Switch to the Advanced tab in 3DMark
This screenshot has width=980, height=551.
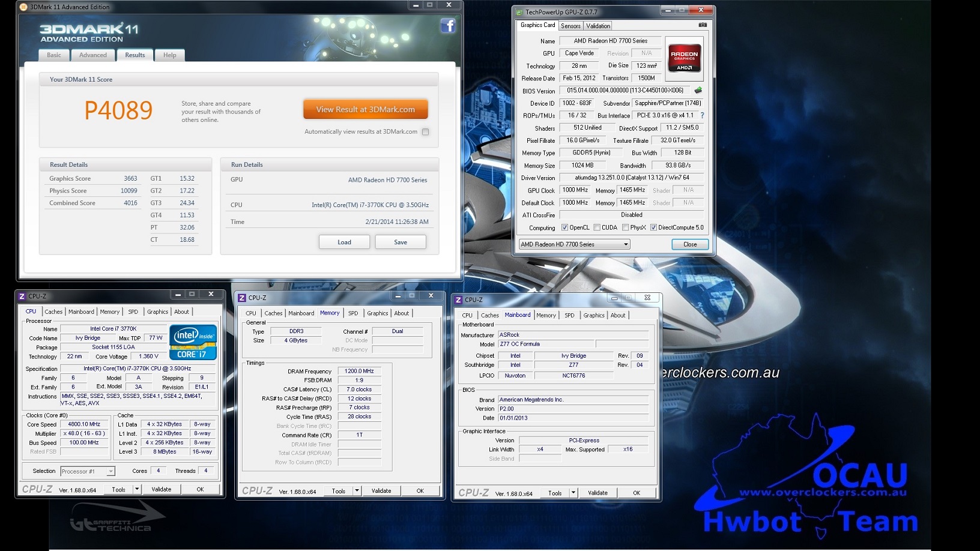pyautogui.click(x=93, y=55)
